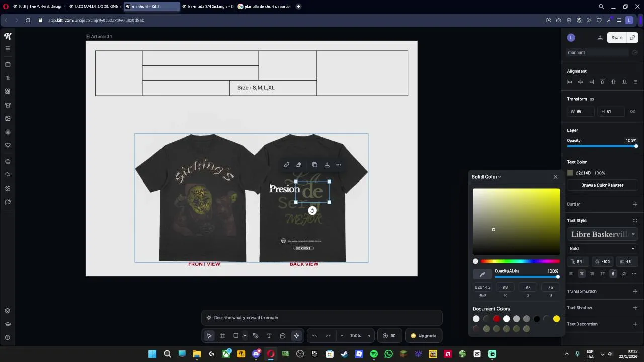Expand the Transformation section
This screenshot has width=644, height=362.
[635, 291]
